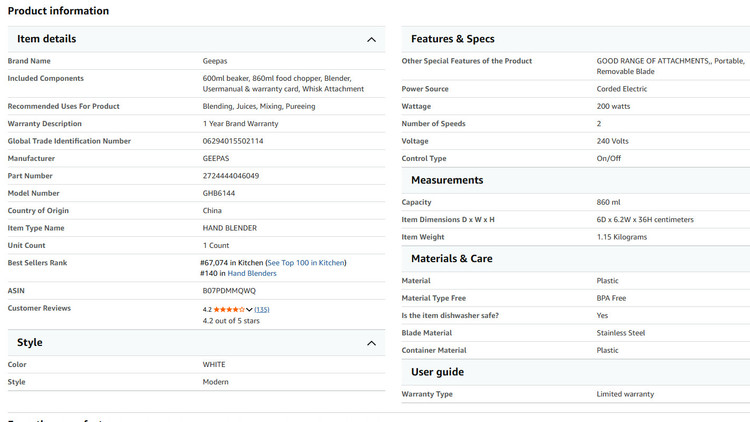Click the GOOD RANGE OF ATTACHMENTS features value

point(671,66)
